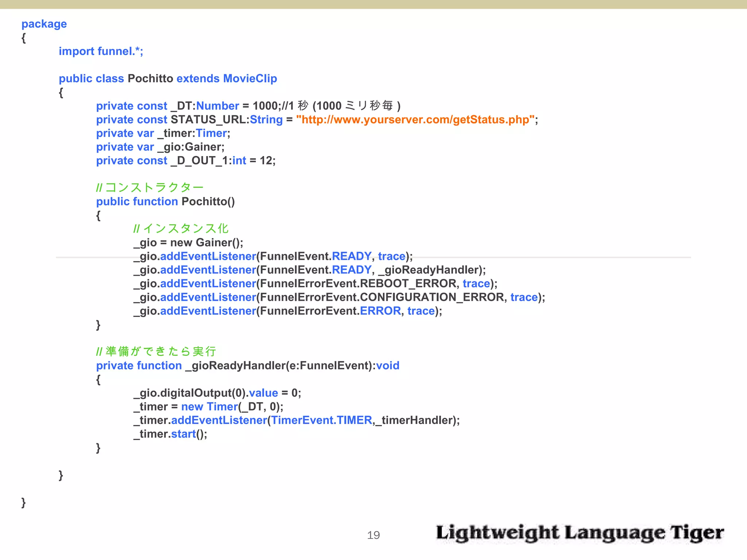Click the '//準備ができたら実行' comment

156,351
